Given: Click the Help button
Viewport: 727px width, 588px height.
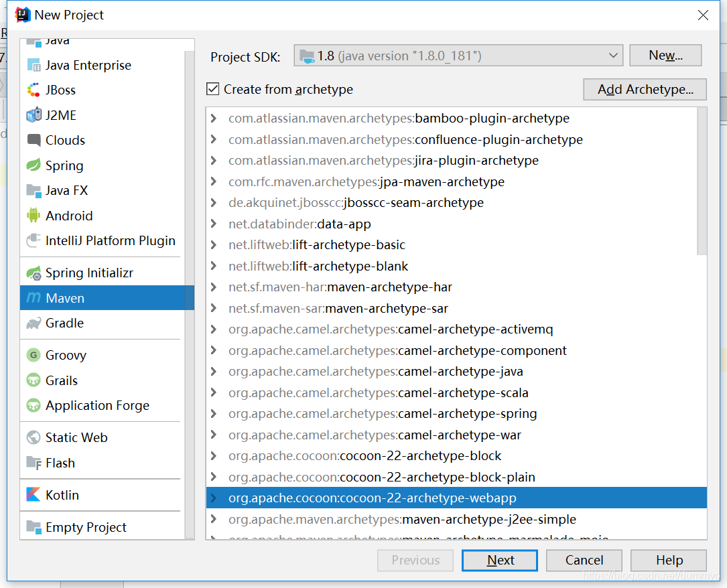Looking at the screenshot, I should tap(669, 560).
